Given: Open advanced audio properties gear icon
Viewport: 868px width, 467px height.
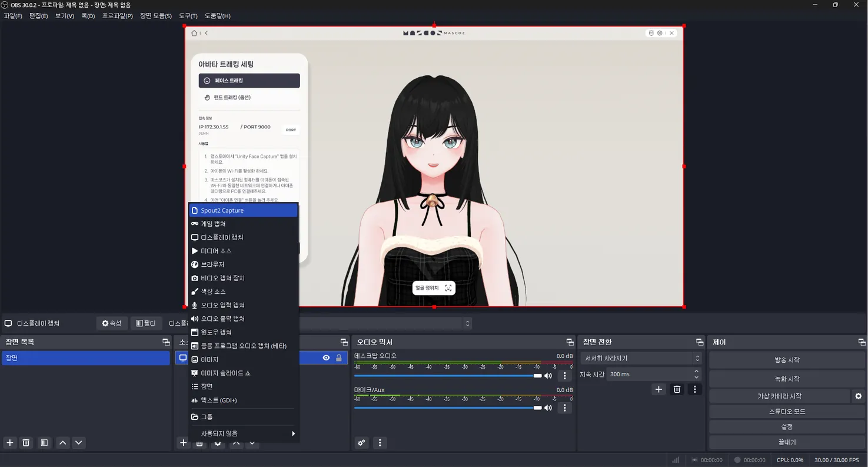Looking at the screenshot, I should (x=361, y=443).
